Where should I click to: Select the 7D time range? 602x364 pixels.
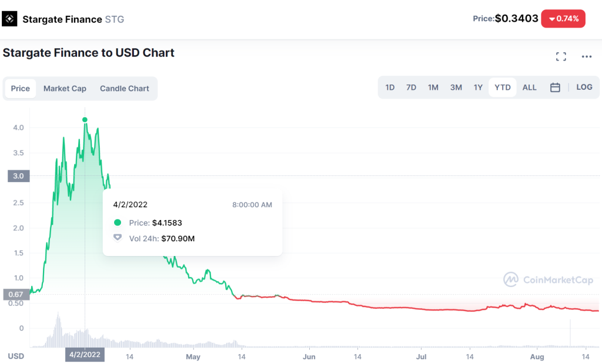pyautogui.click(x=411, y=87)
